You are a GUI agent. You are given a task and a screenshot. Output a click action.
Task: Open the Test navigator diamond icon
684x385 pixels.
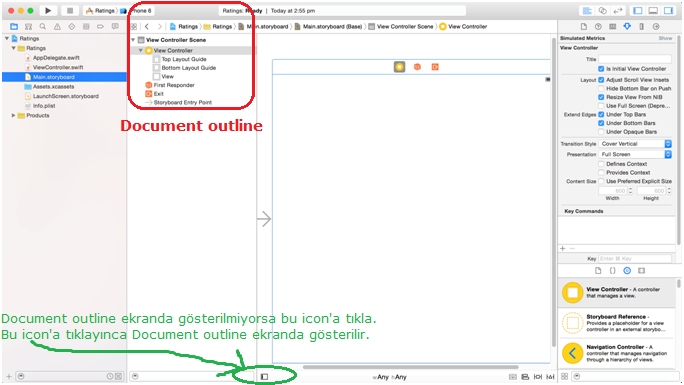click(72, 27)
